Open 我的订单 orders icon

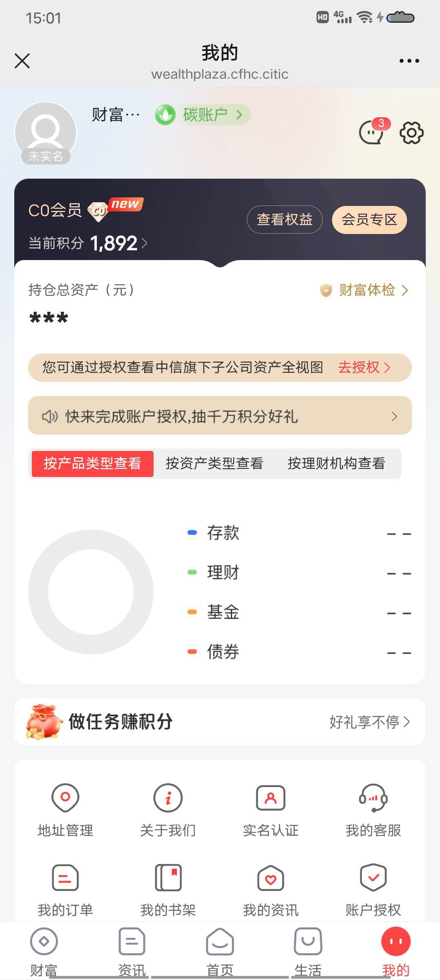[65, 877]
